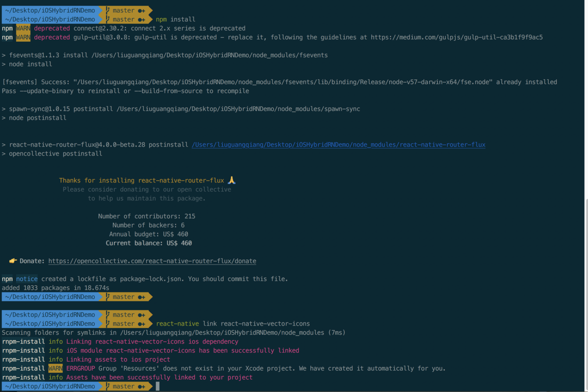Click 'Number of backers: 6' text

148,225
